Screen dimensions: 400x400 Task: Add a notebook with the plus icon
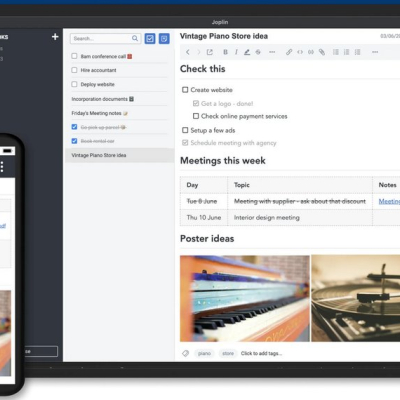55,37
